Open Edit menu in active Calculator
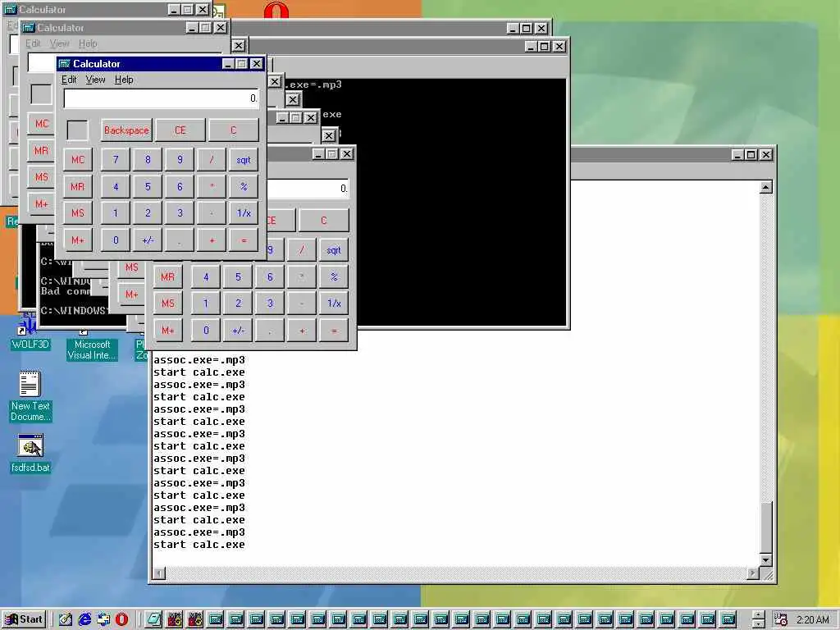Screen dimensions: 840x630 [x=69, y=80]
